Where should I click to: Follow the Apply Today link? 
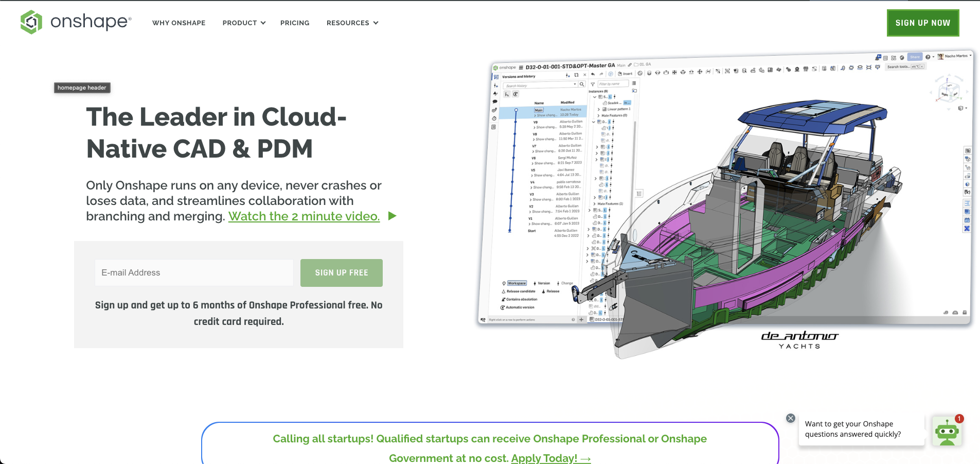pyautogui.click(x=551, y=458)
